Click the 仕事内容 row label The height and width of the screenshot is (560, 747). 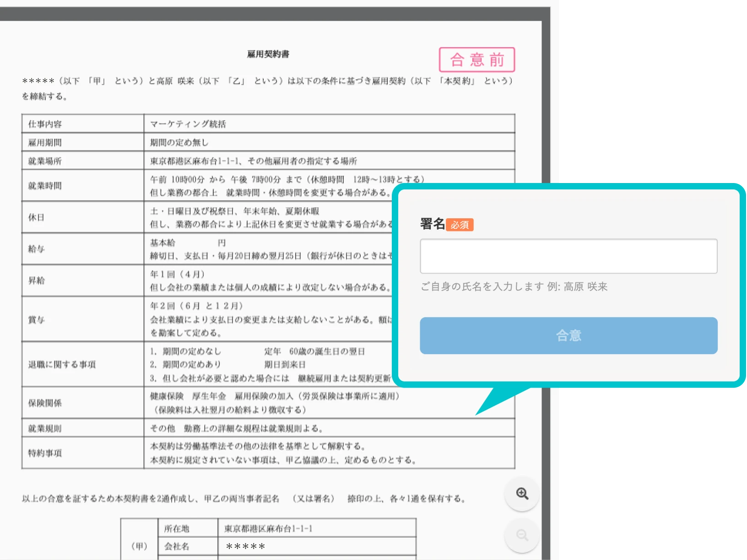tap(45, 124)
